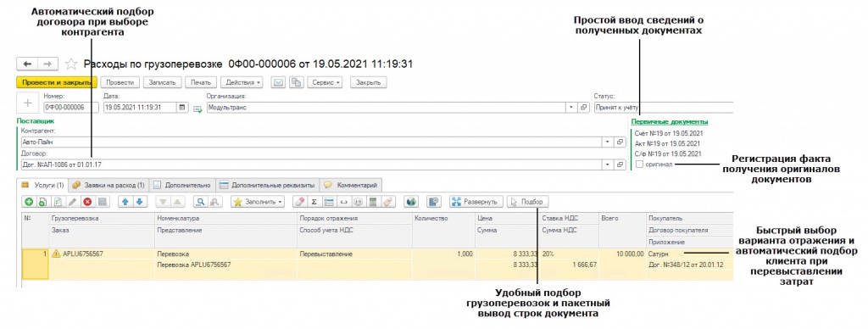Tick the оригинал checkbox
The height and width of the screenshot is (329, 868).
point(640,164)
